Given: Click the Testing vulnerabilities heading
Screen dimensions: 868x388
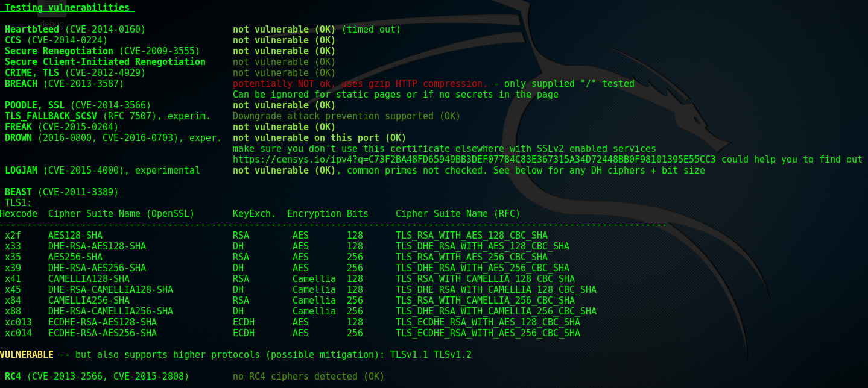Looking at the screenshot, I should coord(67,8).
